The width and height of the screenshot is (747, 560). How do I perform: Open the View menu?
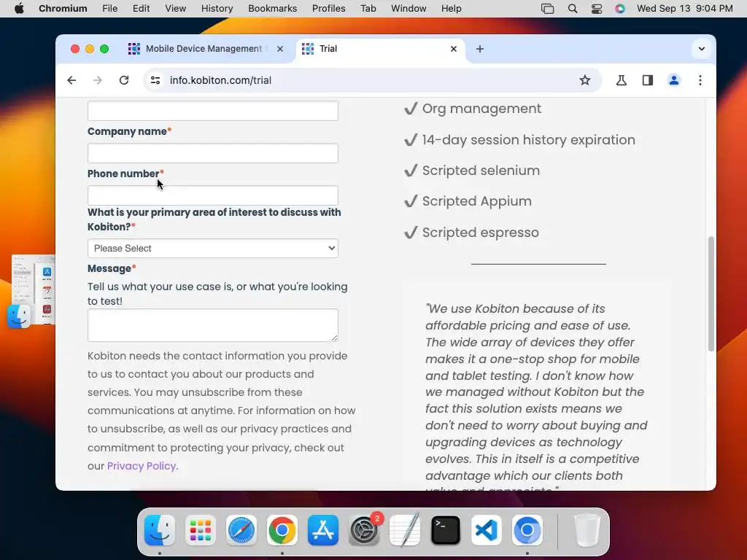pyautogui.click(x=175, y=9)
